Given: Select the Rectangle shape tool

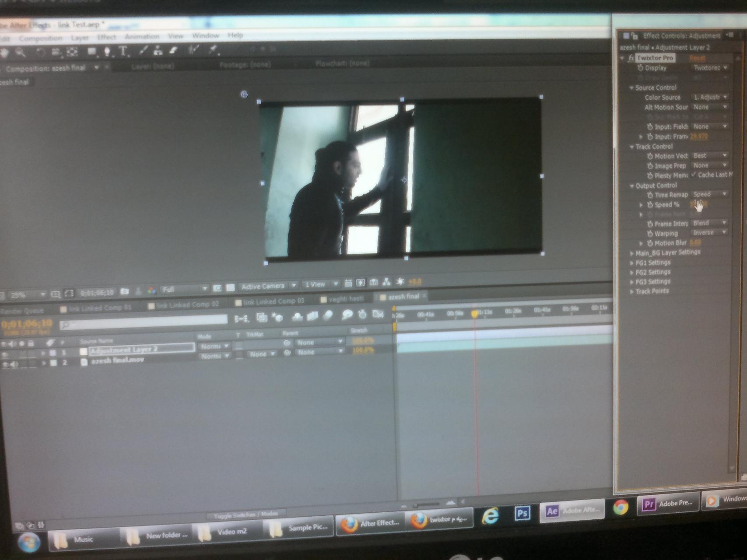Looking at the screenshot, I should [x=92, y=51].
